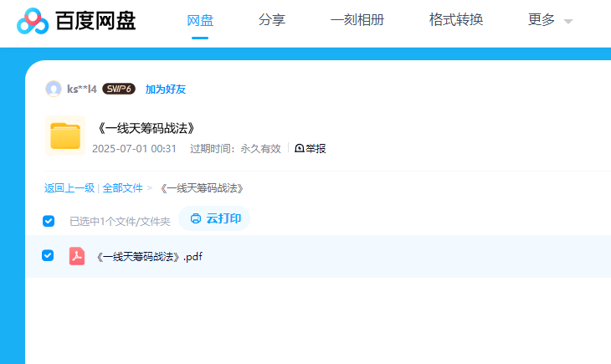Click the SVIP6 membership badge

pos(119,89)
